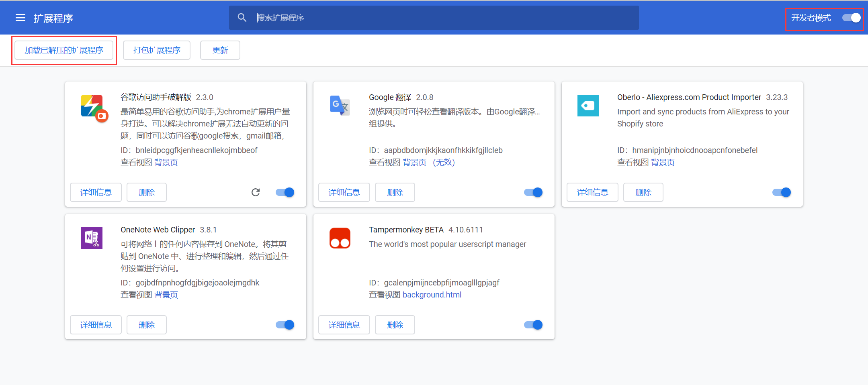This screenshot has width=868, height=385.
Task: Disable the Tampermonkey BETA extension
Action: (533, 325)
